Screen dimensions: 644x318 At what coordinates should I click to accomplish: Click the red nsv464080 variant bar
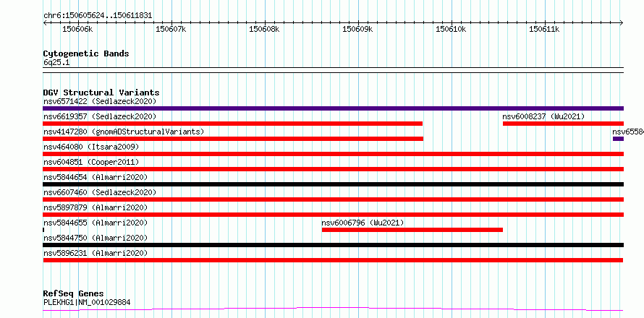click(x=333, y=154)
